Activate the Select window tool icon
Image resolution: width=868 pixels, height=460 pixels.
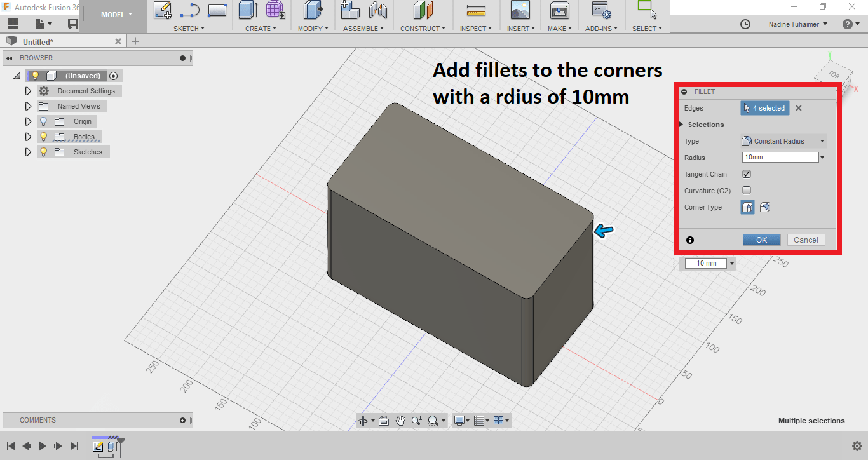point(647,10)
